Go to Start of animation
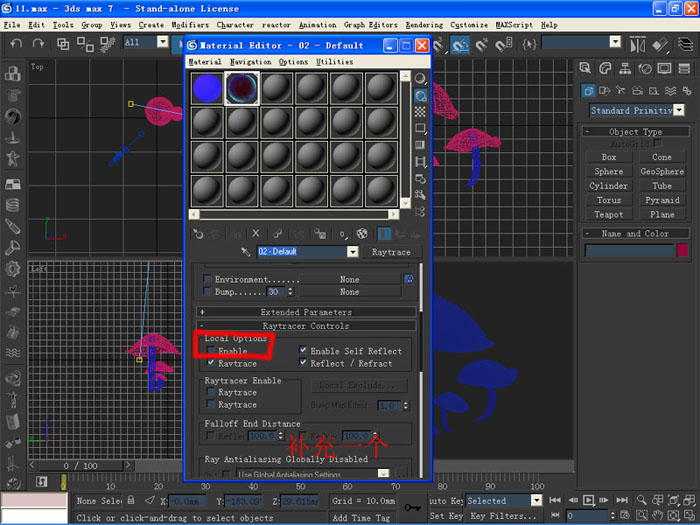 (555, 500)
